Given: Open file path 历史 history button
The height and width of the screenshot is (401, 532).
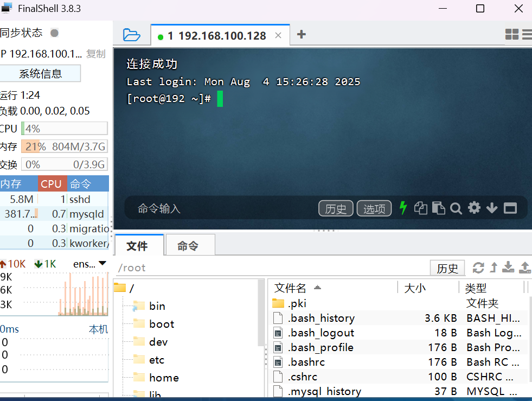Looking at the screenshot, I should pyautogui.click(x=447, y=268).
